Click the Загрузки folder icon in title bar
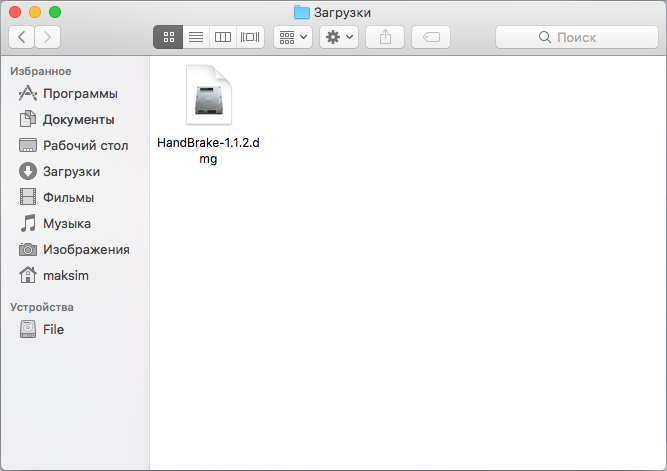This screenshot has width=667, height=471. tap(302, 12)
